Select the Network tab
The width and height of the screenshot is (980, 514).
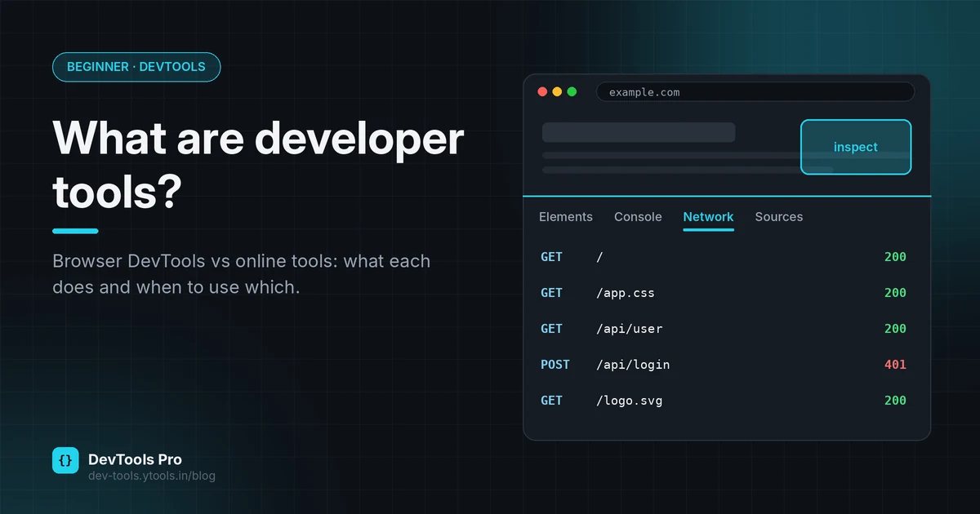(x=708, y=217)
